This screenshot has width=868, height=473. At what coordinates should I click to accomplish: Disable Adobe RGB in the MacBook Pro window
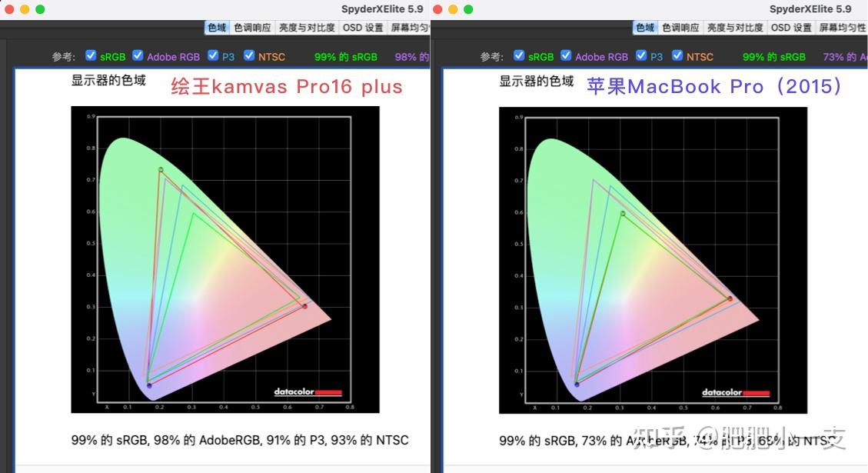point(567,55)
